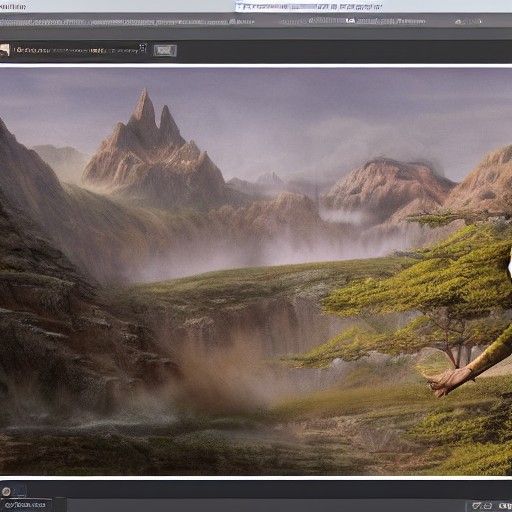Click the document tab at the bottom left

point(26,505)
